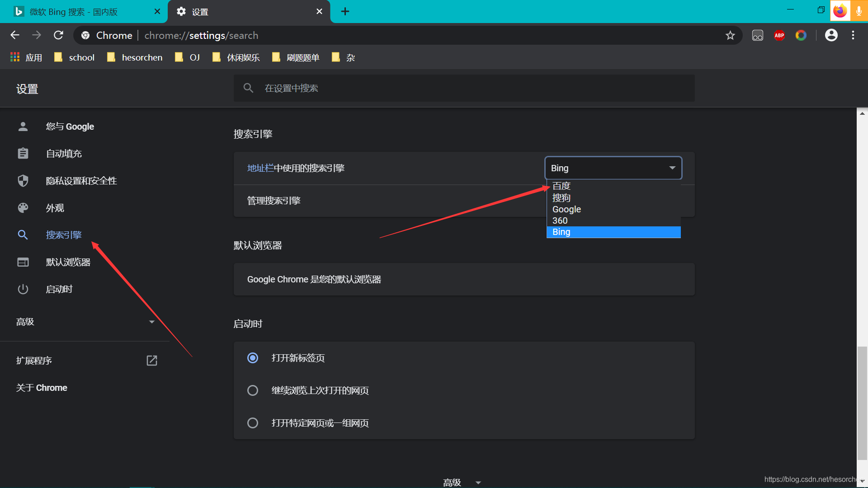Open the school bookmark folder
868x488 pixels.
pyautogui.click(x=74, y=57)
